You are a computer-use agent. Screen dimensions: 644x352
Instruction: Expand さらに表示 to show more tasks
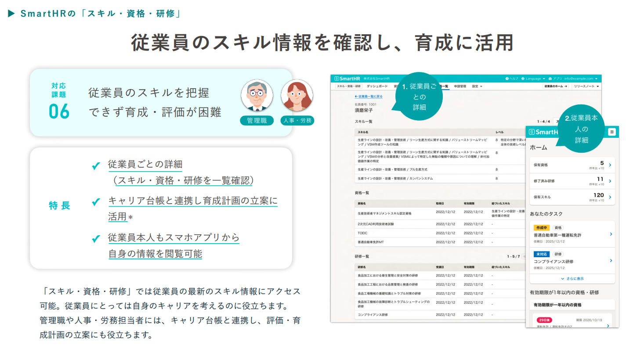tap(572, 279)
